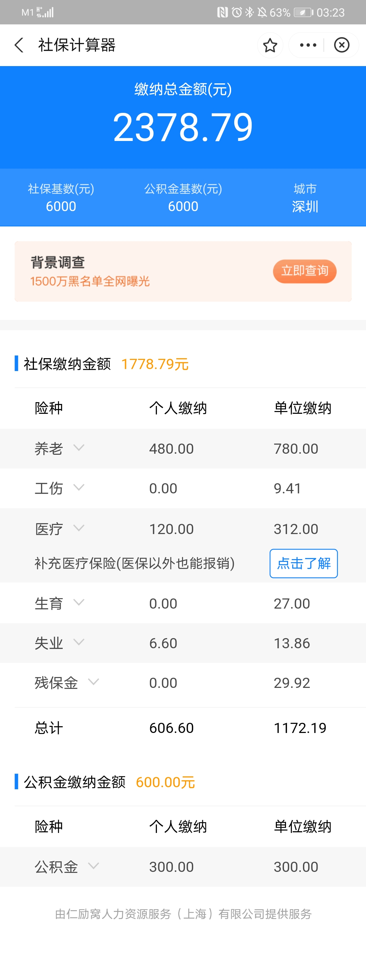Expand the 失业 insurance row
This screenshot has width=366, height=980.
pos(79,642)
